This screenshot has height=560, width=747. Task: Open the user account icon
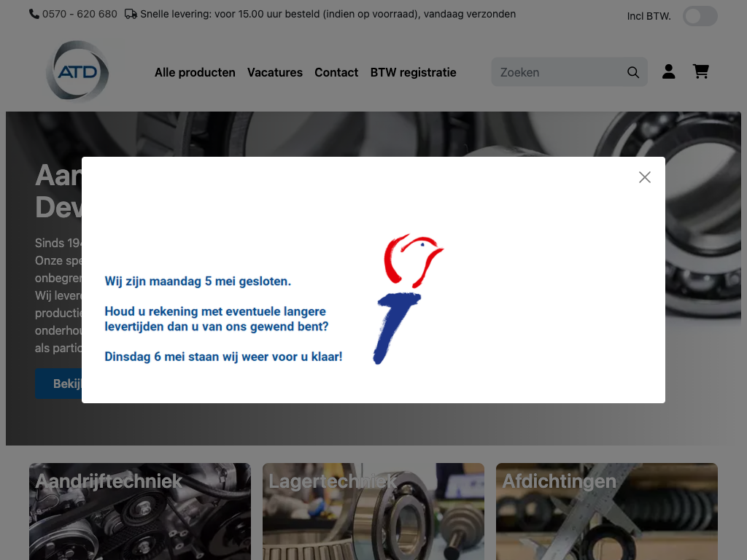click(668, 71)
